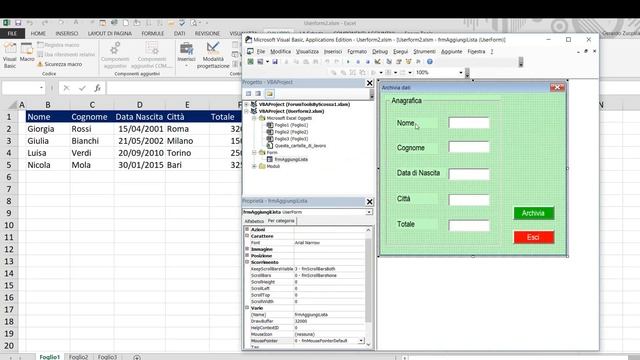
Task: Click Run Sub play icon in VBA toolbar
Action: (348, 62)
